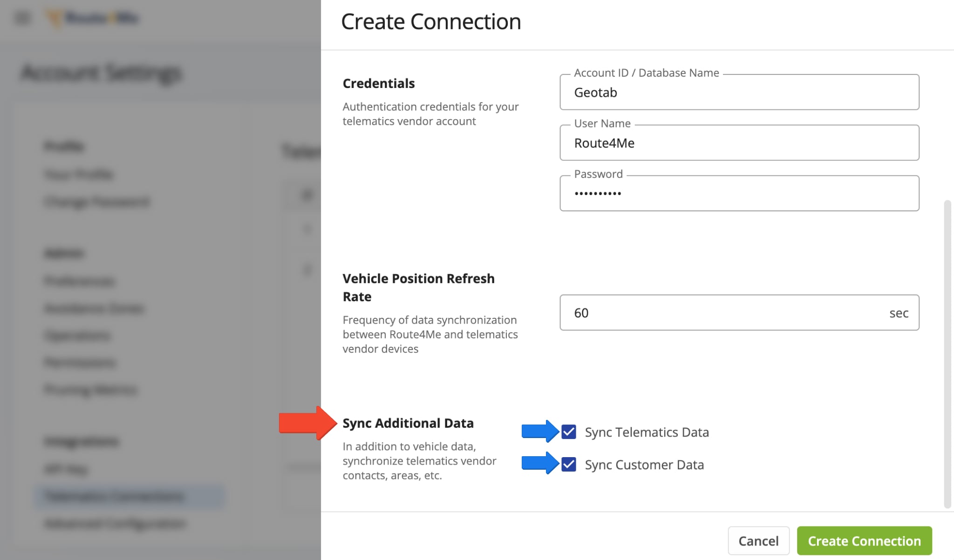The width and height of the screenshot is (954, 560).
Task: Click the "Sync Additional Data" heading
Action: point(408,423)
